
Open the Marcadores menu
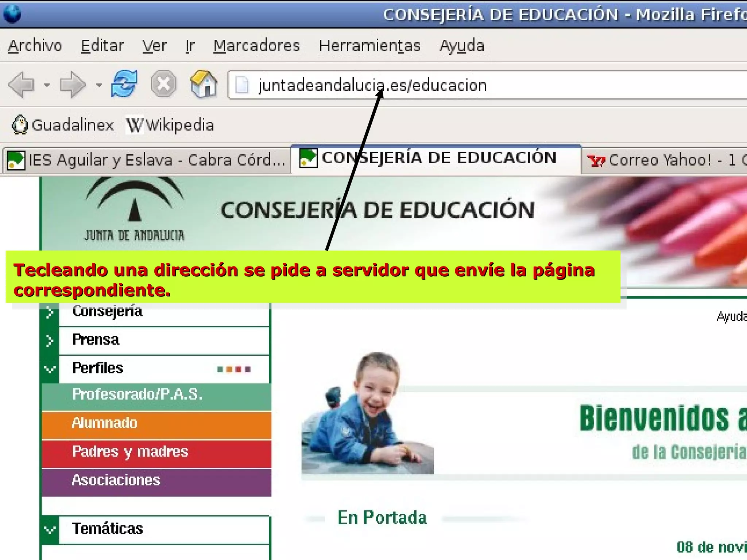coord(256,46)
